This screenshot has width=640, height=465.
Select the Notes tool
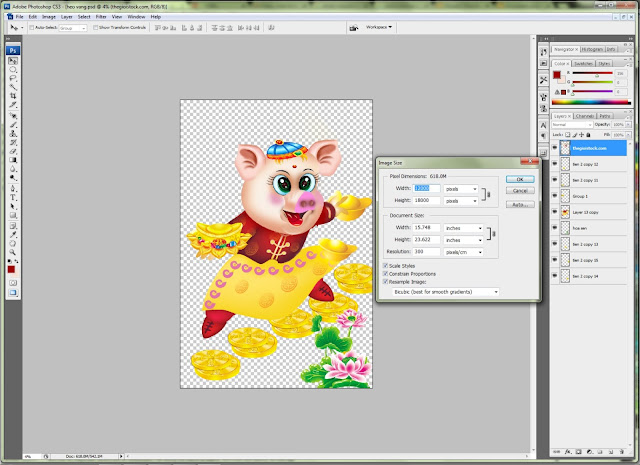(13, 226)
